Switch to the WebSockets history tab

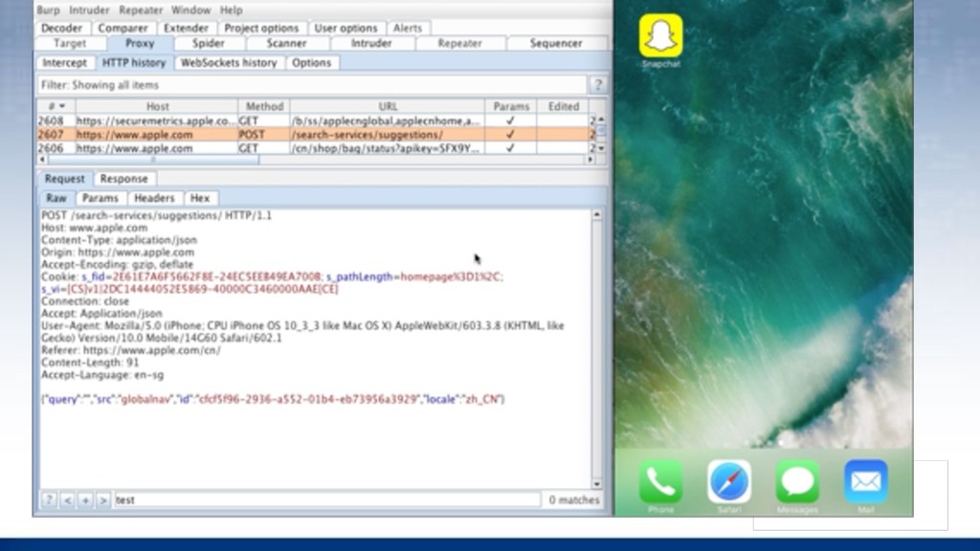click(229, 63)
